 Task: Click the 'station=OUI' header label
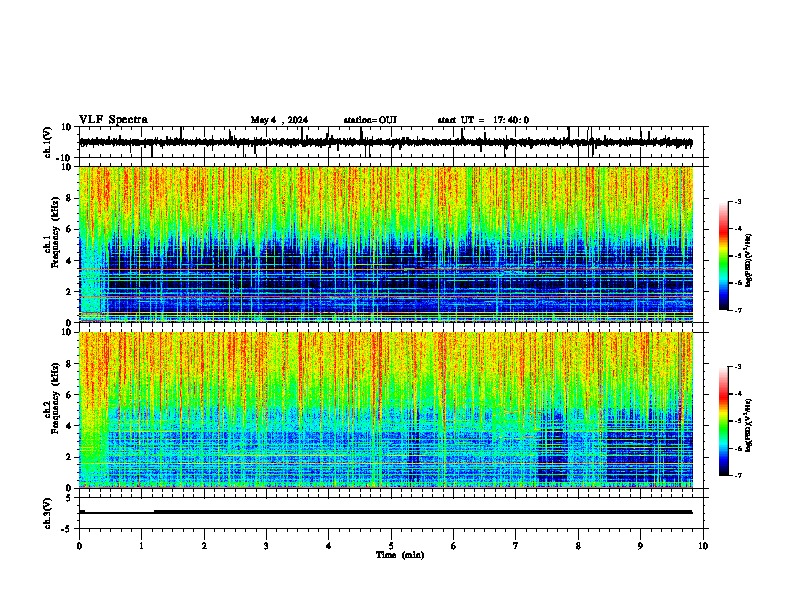coord(370,120)
